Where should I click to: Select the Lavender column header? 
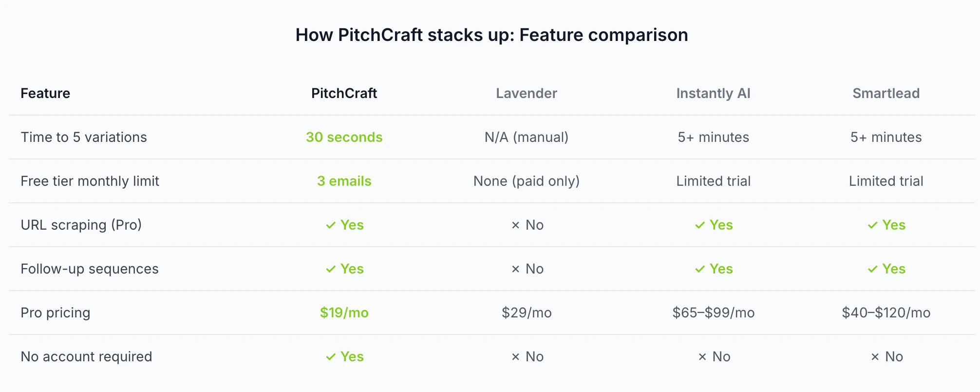[x=526, y=93]
